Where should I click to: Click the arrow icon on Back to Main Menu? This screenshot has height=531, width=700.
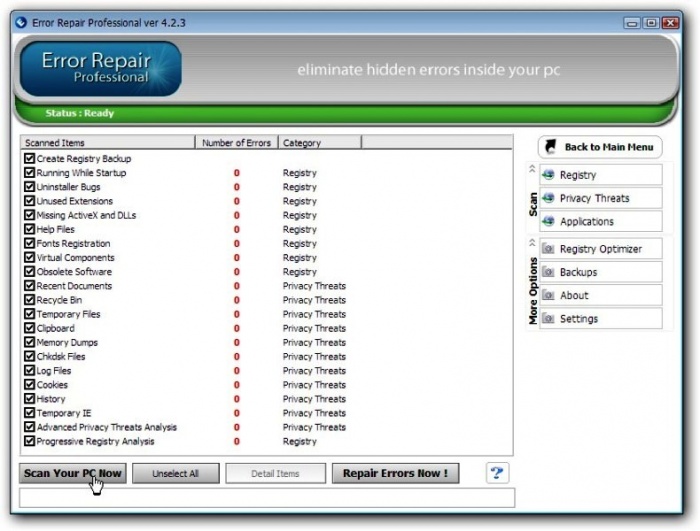[x=551, y=146]
